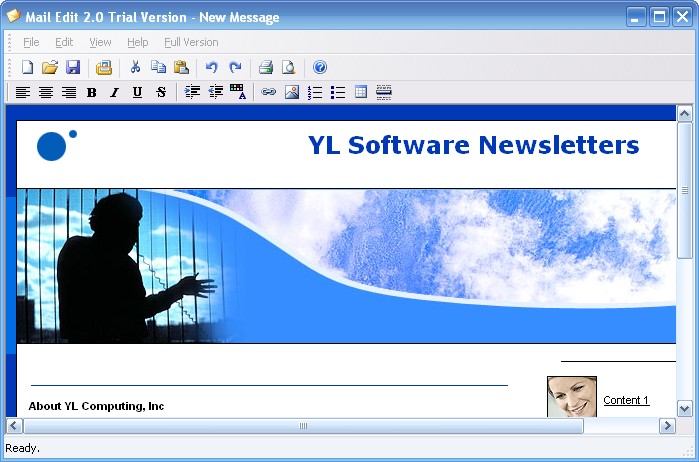This screenshot has height=462, width=699.
Task: Toggle underline formatting
Action: click(x=137, y=92)
